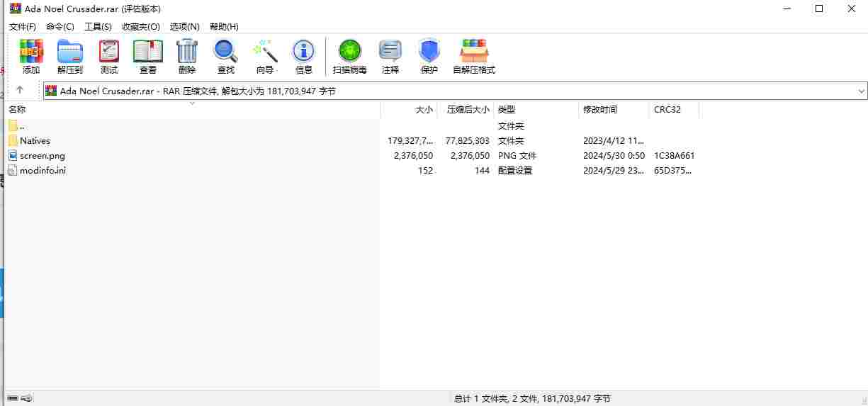Click the 查找 (Find) magnifier icon
Image resolution: width=868 pixels, height=406 pixels.
[x=226, y=51]
